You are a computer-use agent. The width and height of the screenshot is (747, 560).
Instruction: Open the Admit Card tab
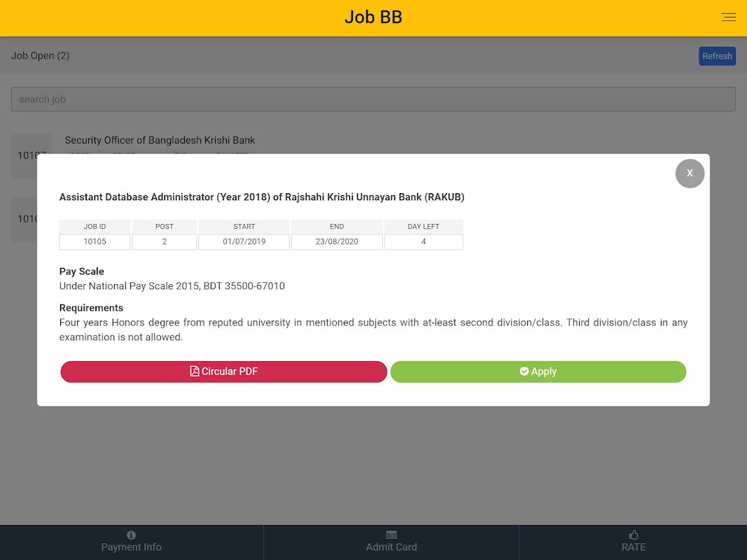tap(391, 542)
